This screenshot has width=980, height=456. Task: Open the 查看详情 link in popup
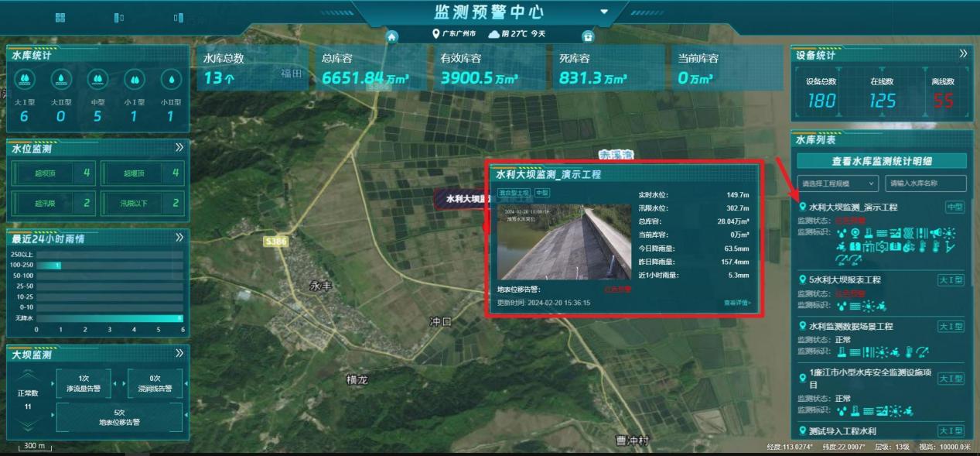tap(736, 303)
